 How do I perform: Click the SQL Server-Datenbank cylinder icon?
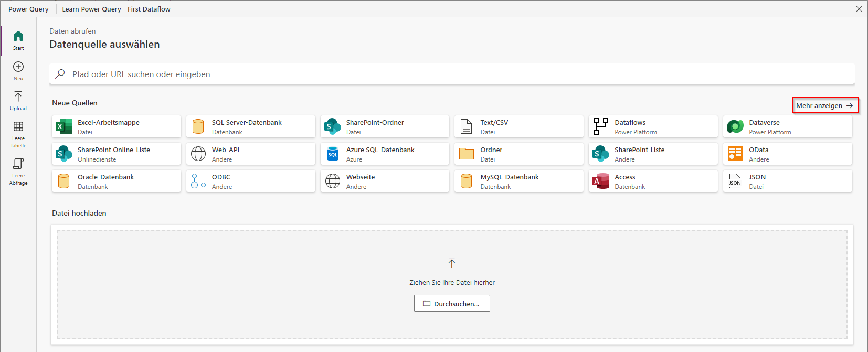(198, 126)
